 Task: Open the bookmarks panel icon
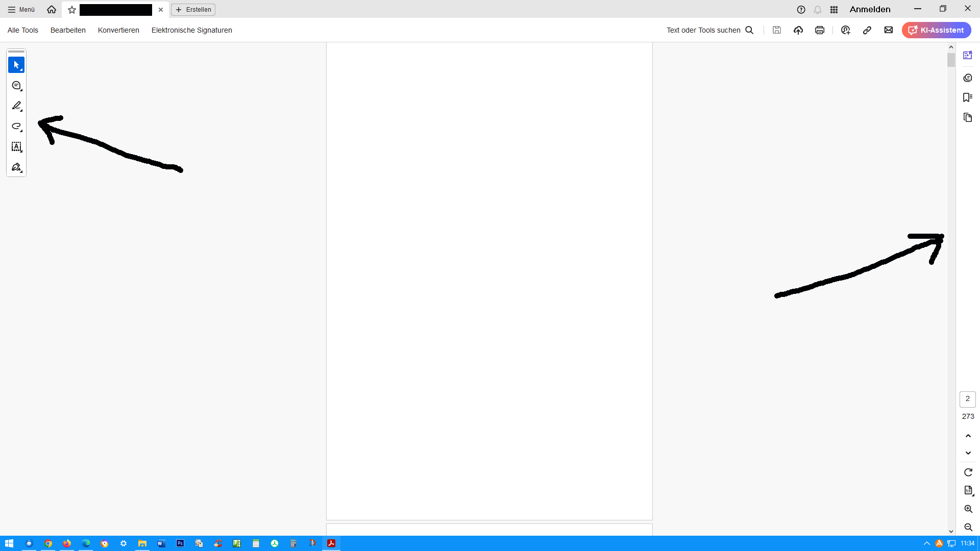point(967,97)
